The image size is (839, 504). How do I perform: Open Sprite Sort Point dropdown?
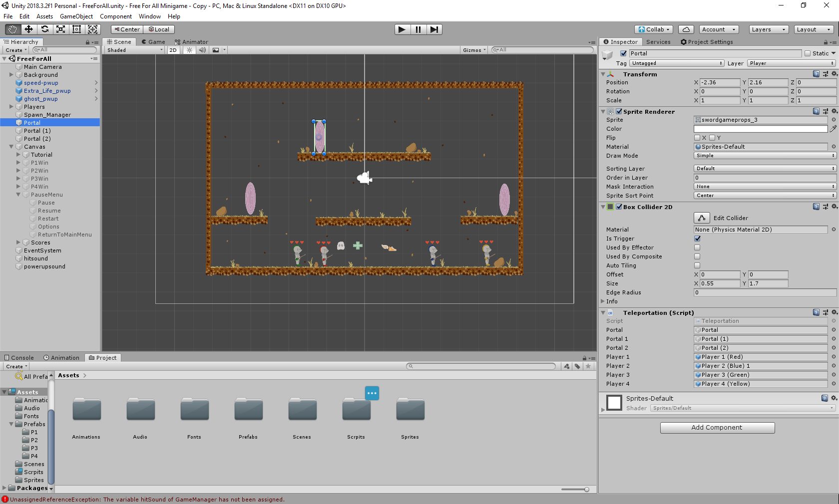pyautogui.click(x=765, y=196)
